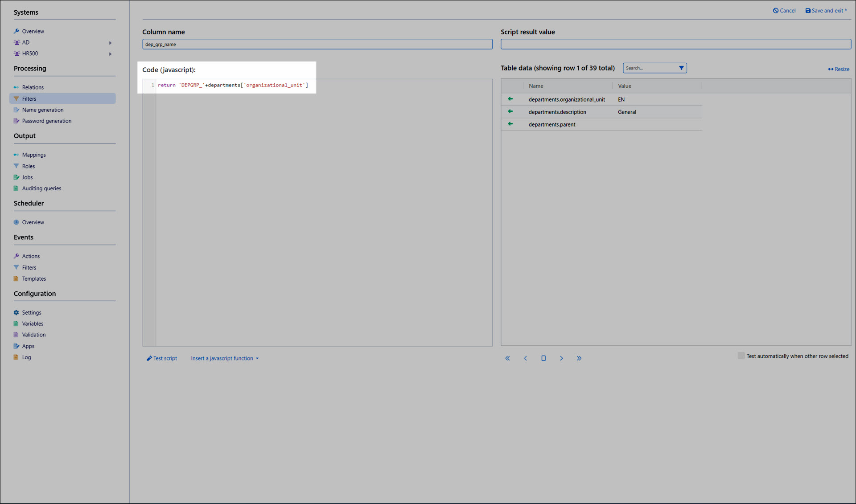This screenshot has width=856, height=504.
Task: Expand the AD system submenu arrow
Action: (110, 43)
